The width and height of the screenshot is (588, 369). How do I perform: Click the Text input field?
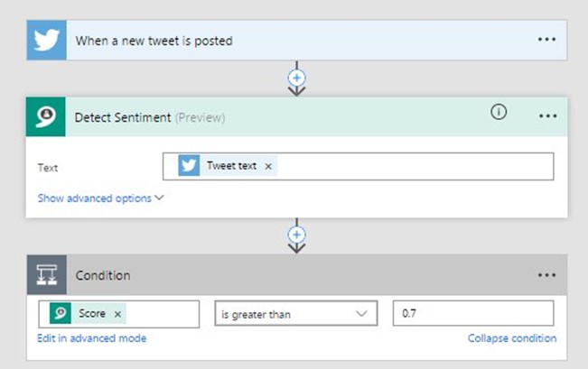[x=406, y=167]
